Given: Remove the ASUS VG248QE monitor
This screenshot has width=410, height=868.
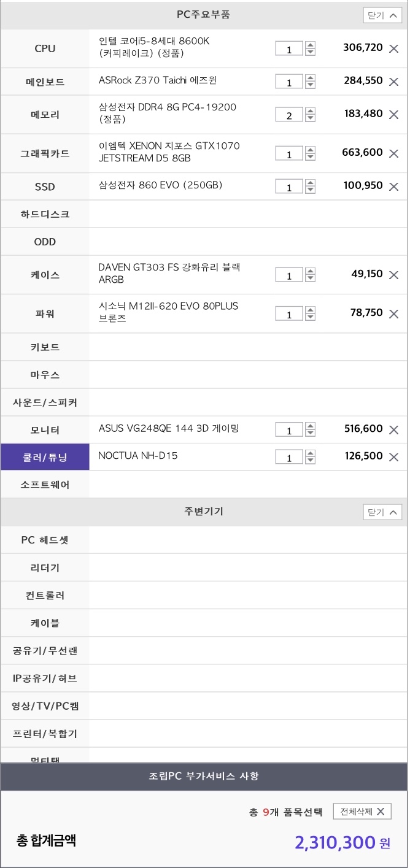Looking at the screenshot, I should [x=394, y=430].
